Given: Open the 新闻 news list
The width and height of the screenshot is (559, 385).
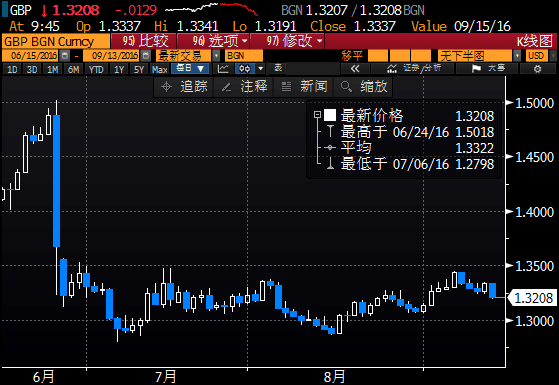Looking at the screenshot, I should (x=304, y=87).
